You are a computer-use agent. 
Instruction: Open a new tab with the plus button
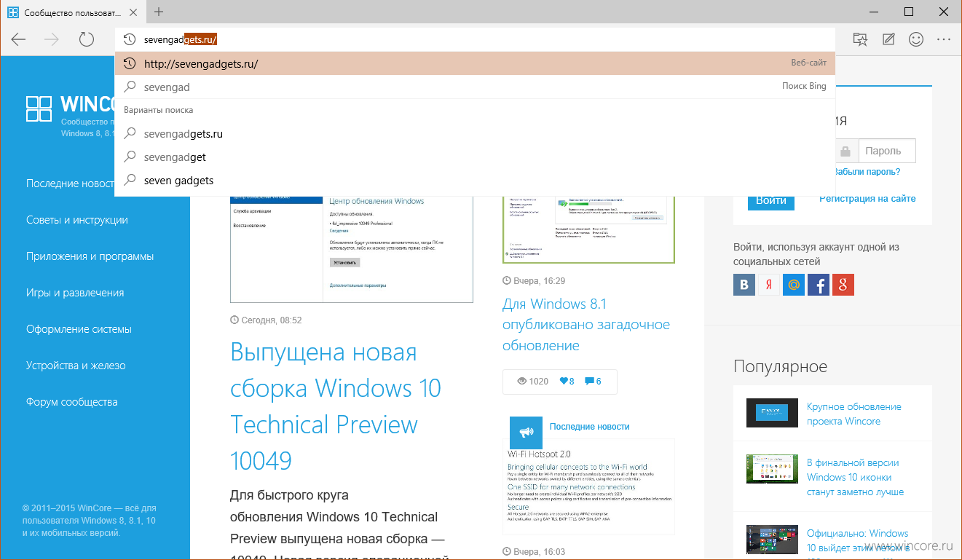point(159,12)
